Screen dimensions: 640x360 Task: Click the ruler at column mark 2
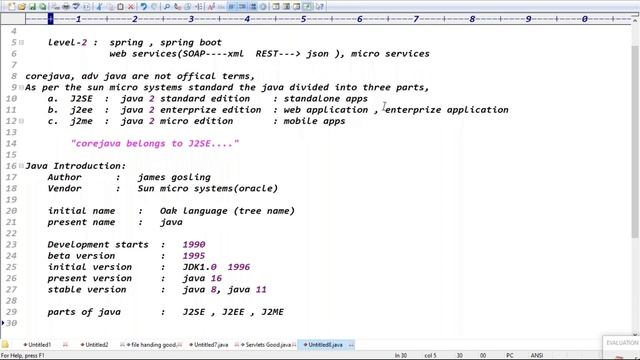(x=135, y=19)
